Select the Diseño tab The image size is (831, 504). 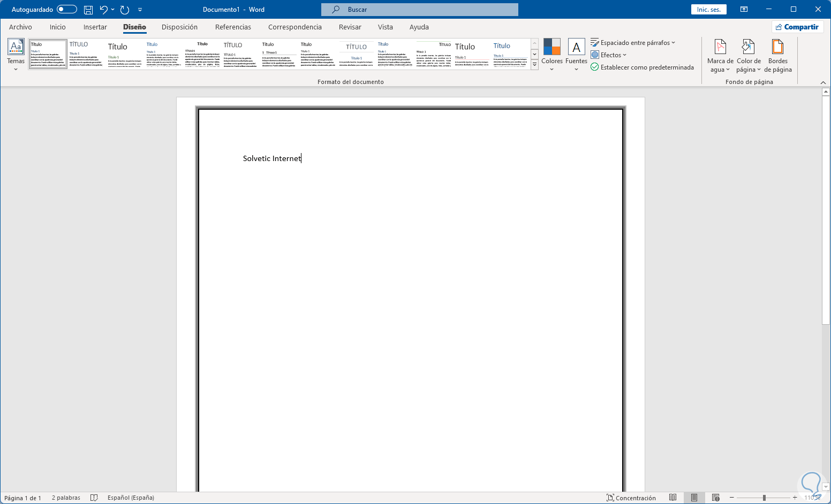tap(134, 27)
